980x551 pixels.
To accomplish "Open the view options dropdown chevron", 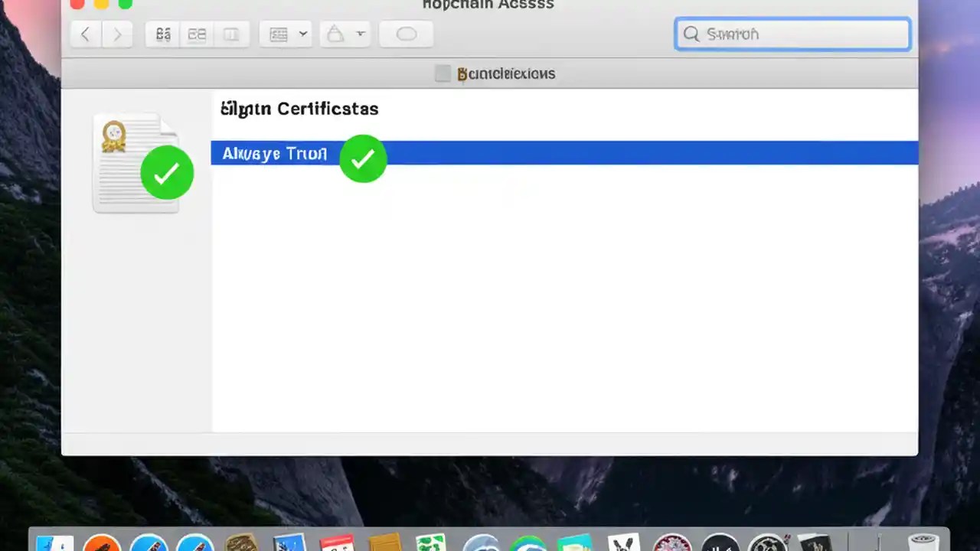I will tap(303, 34).
